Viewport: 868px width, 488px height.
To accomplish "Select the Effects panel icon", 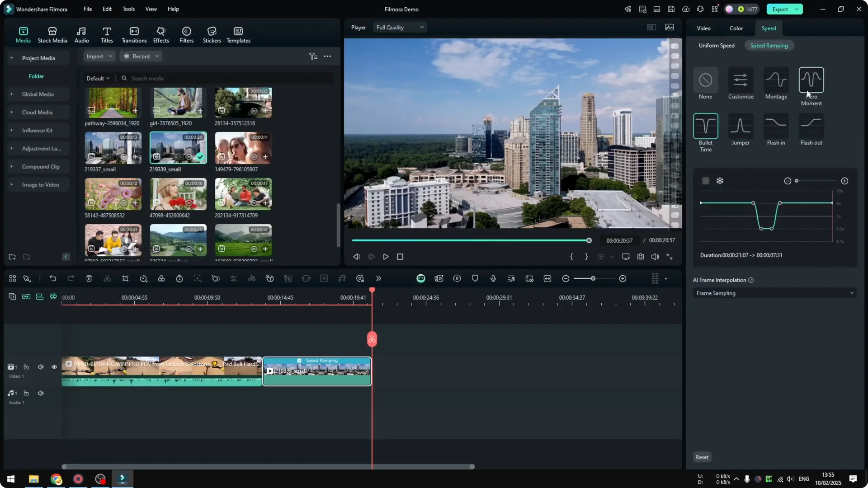I will click(x=161, y=34).
